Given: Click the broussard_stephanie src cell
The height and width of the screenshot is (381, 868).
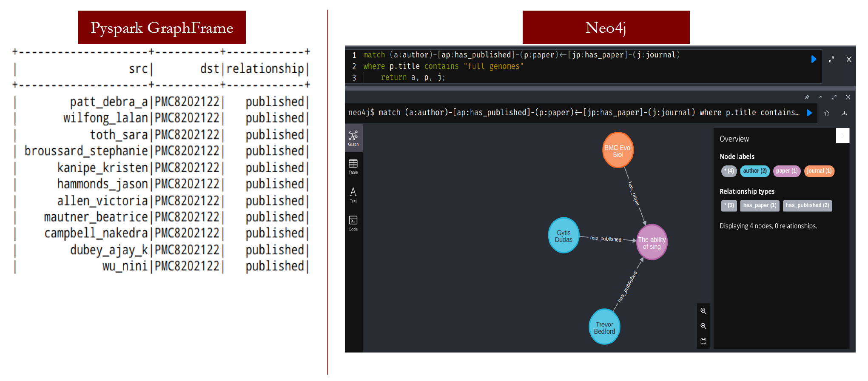Looking at the screenshot, I should (x=86, y=151).
